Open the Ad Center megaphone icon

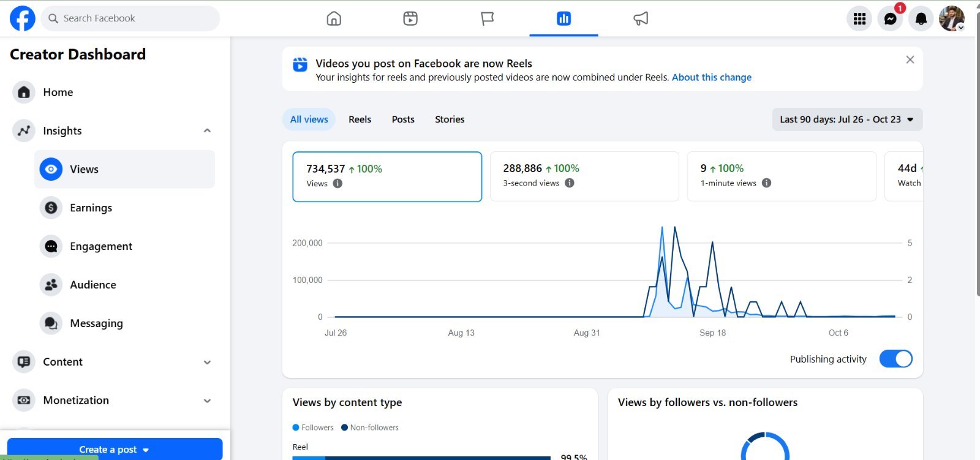coord(641,18)
